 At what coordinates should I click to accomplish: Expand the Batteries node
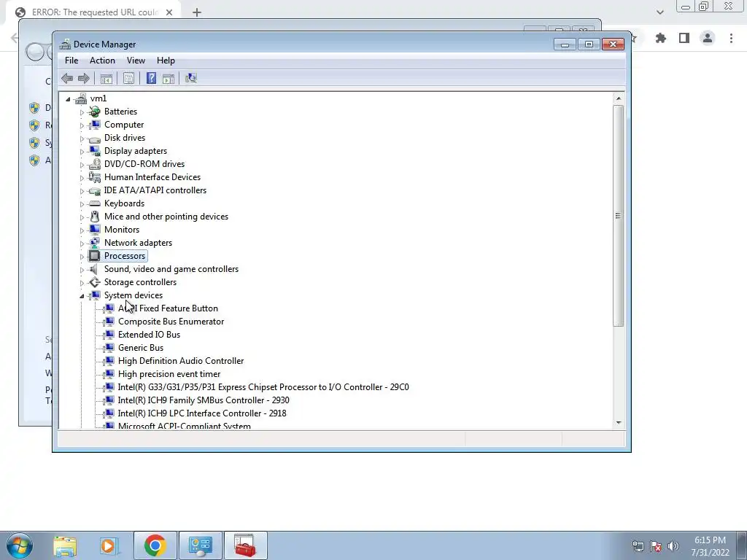pos(82,112)
